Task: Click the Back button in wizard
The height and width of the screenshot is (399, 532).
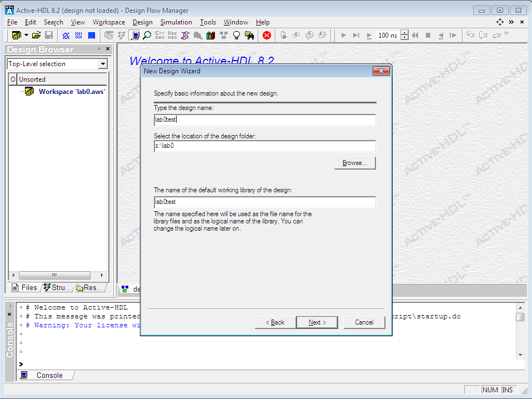Action: 275,322
